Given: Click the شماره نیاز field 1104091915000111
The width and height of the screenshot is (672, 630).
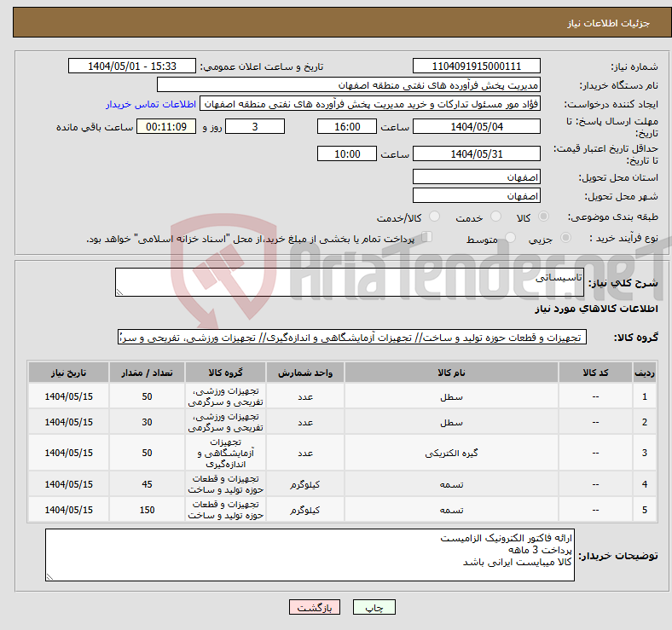Looking at the screenshot, I should 476,66.
